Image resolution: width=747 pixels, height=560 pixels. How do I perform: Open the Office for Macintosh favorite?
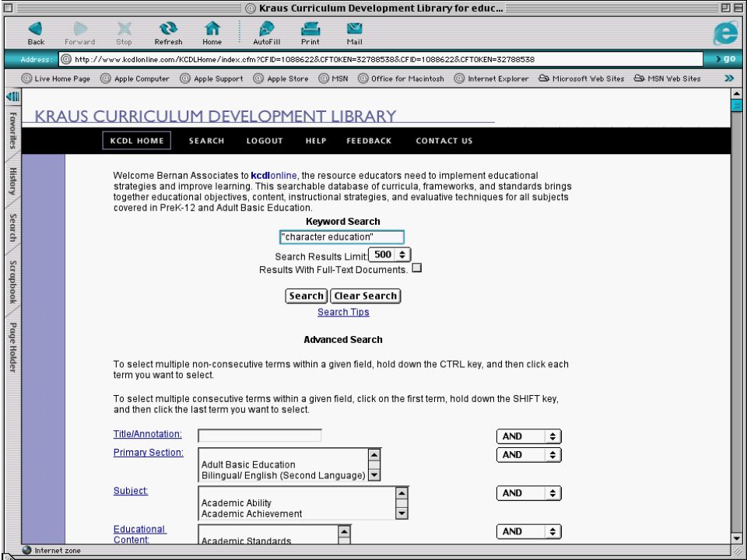click(401, 79)
